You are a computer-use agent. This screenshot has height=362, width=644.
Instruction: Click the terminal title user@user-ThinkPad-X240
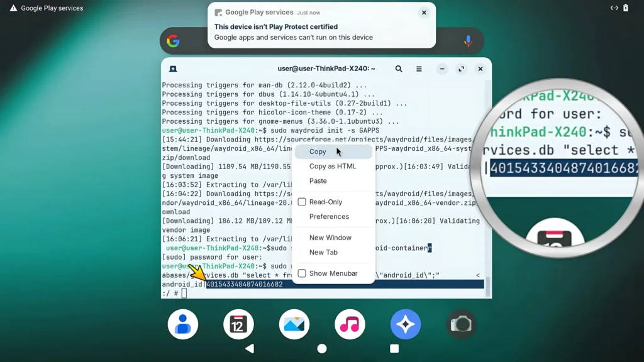[x=326, y=69]
